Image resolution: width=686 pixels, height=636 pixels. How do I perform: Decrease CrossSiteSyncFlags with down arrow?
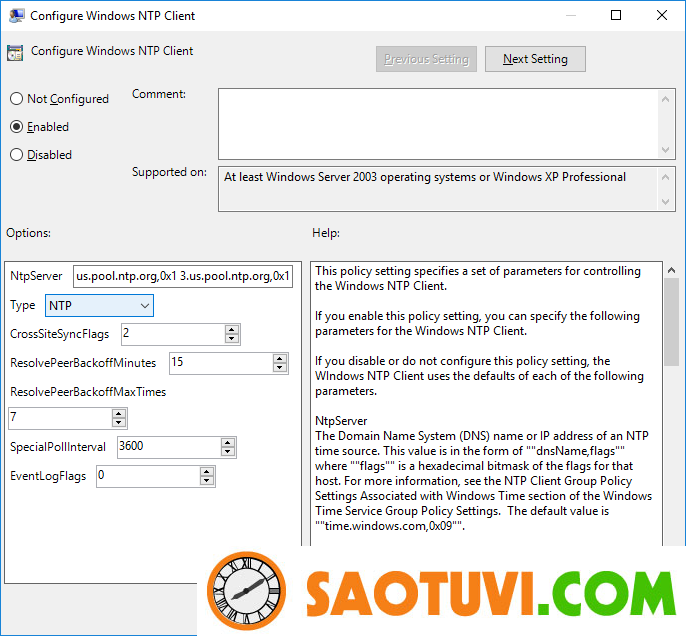coord(232,339)
